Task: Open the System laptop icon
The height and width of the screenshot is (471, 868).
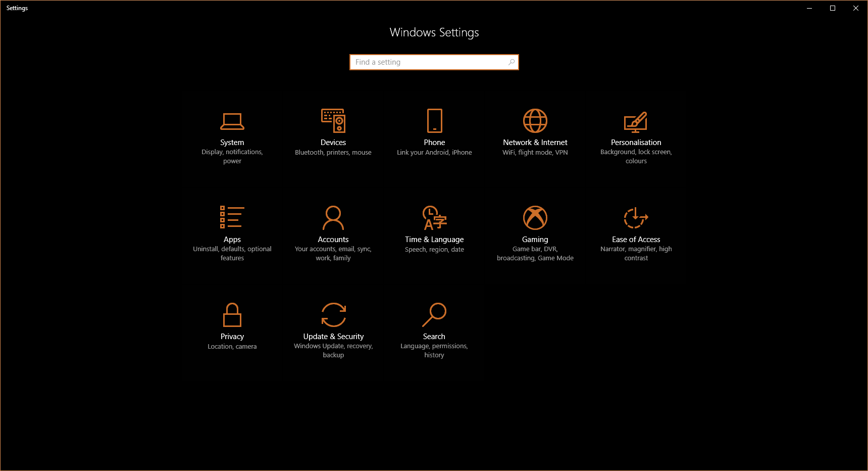Action: pos(232,121)
